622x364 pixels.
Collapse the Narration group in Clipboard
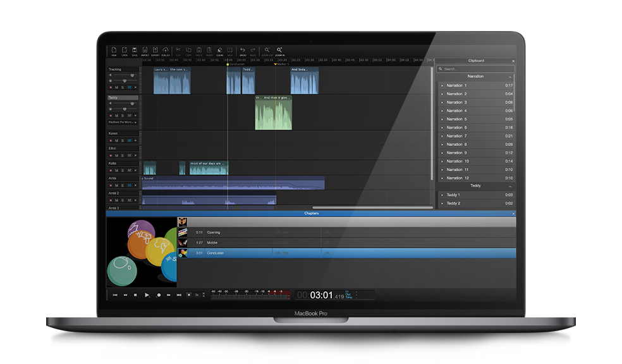point(510,76)
